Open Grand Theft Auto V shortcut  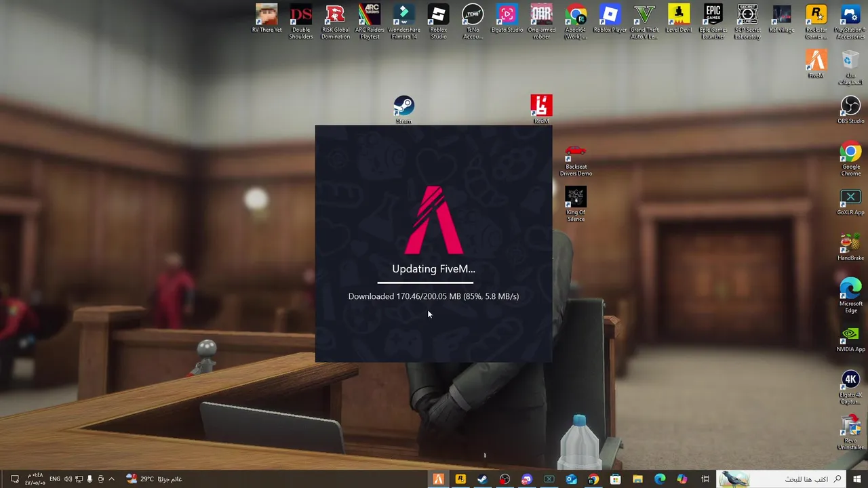(644, 22)
